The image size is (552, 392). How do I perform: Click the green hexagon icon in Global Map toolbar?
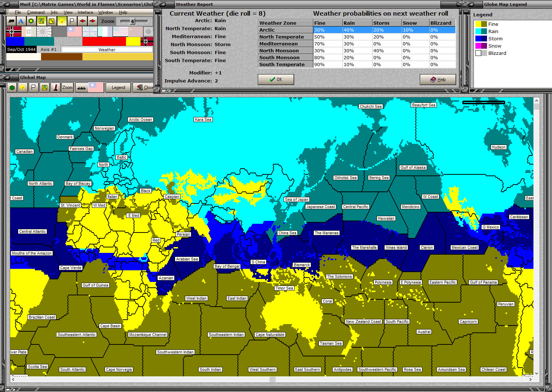click(x=12, y=88)
